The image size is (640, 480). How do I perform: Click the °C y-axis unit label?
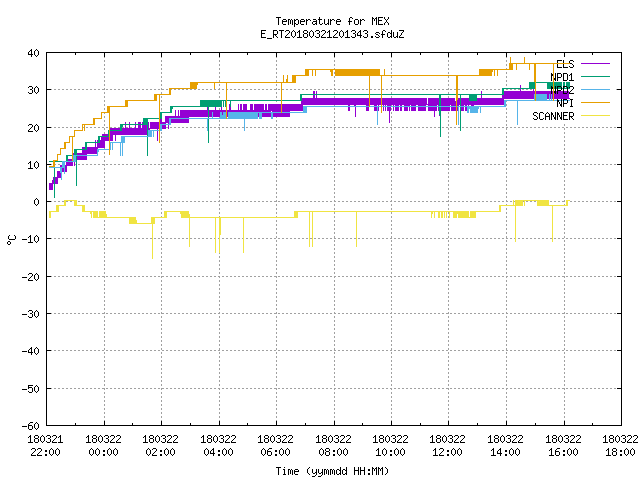pyautogui.click(x=11, y=240)
